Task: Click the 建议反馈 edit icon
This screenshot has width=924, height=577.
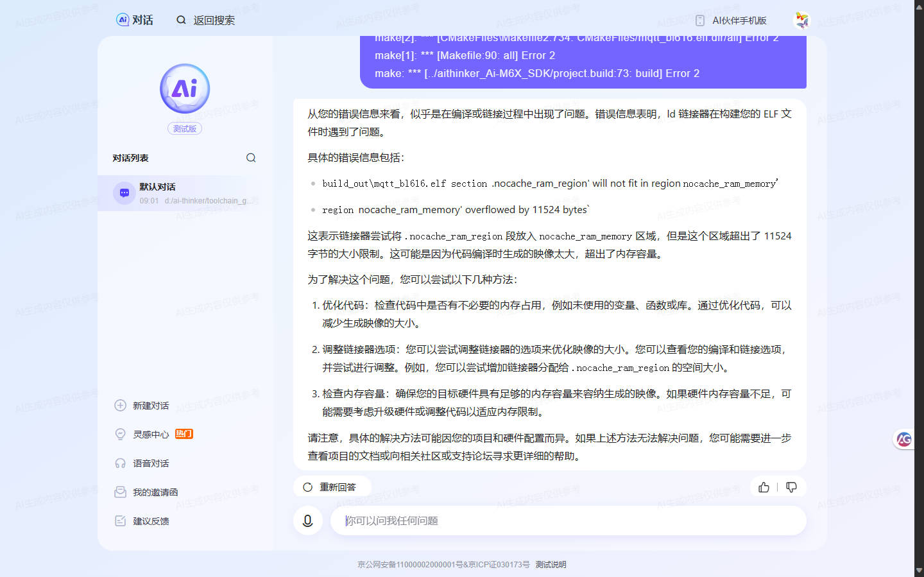Action: [x=120, y=521]
